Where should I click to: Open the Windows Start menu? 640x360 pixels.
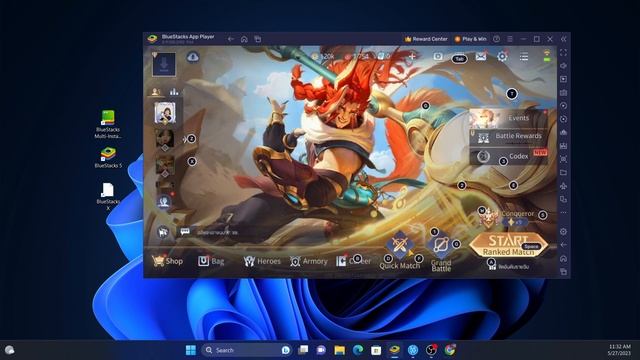191,350
